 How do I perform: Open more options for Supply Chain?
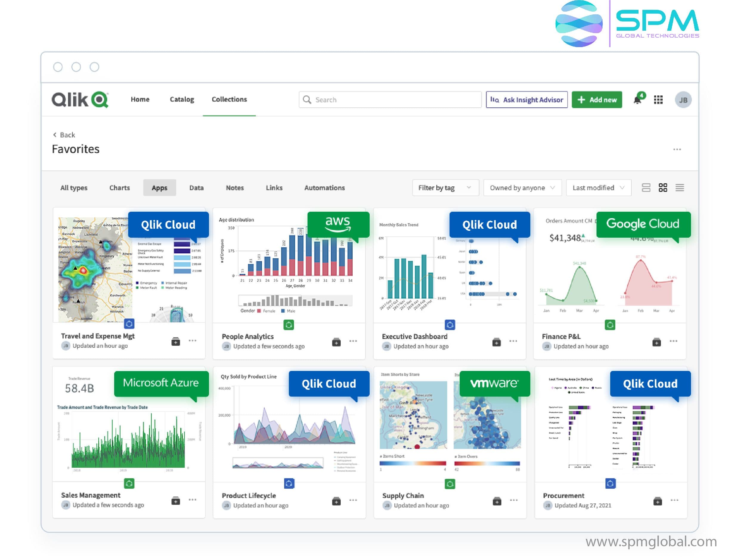[514, 500]
